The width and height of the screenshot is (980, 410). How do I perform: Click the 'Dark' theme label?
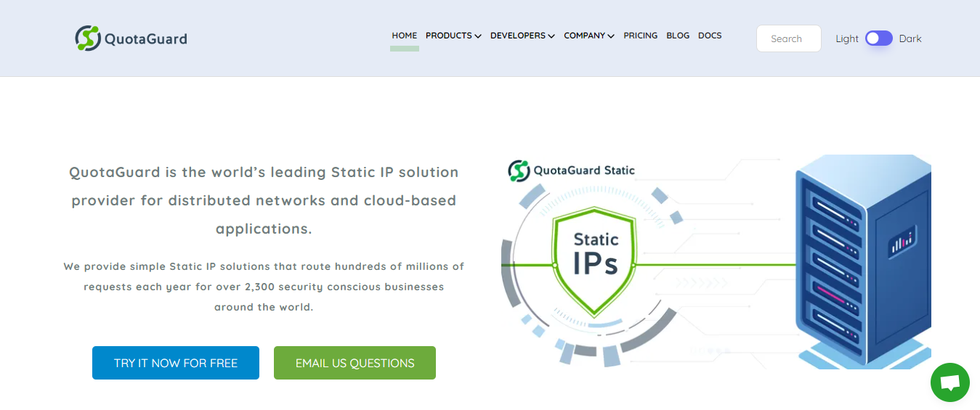[910, 38]
